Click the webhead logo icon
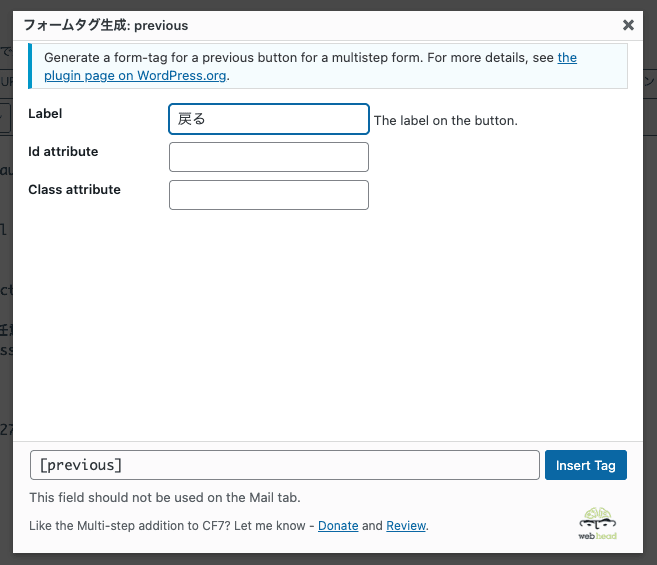657x565 pixels. (x=598, y=521)
